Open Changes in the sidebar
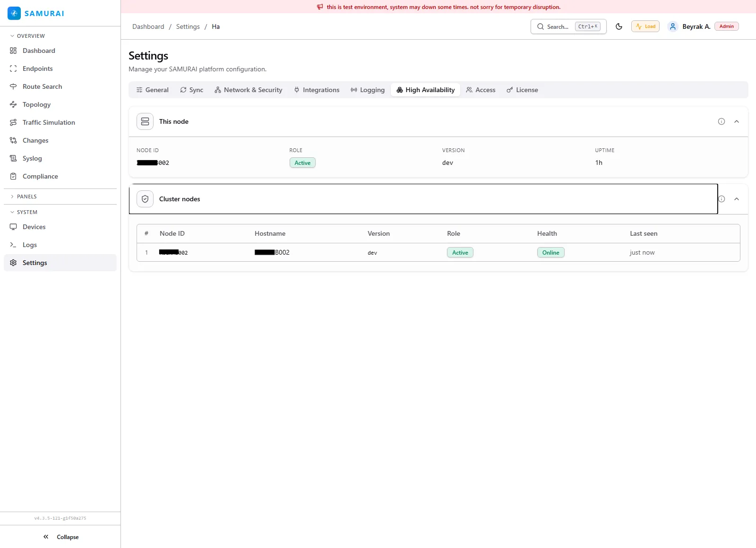 [60, 140]
